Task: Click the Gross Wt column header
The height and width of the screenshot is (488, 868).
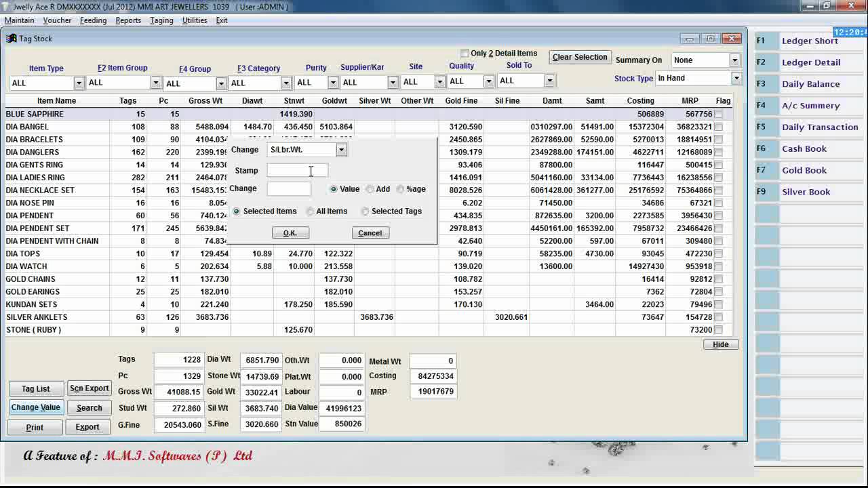Action: (205, 101)
